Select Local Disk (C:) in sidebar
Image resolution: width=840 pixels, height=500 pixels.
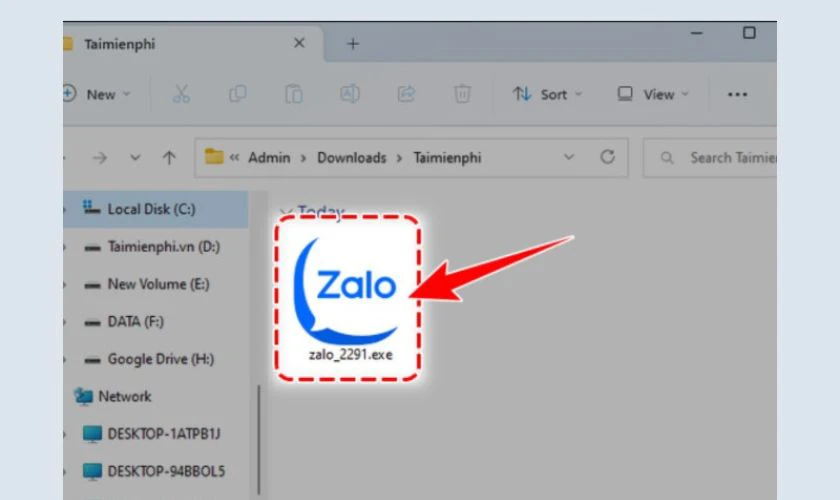[151, 209]
